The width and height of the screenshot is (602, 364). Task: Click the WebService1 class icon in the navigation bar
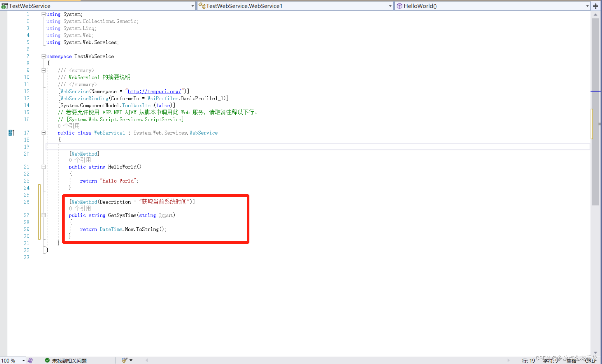pyautogui.click(x=202, y=6)
